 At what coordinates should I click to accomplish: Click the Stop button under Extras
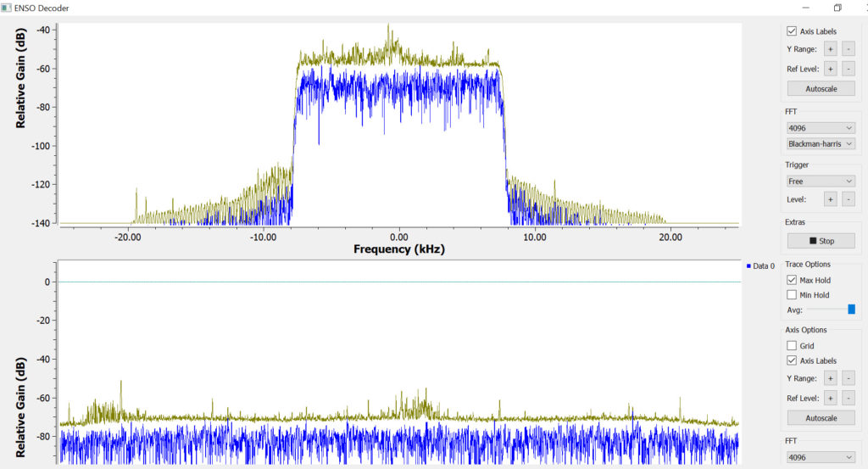[x=821, y=241]
